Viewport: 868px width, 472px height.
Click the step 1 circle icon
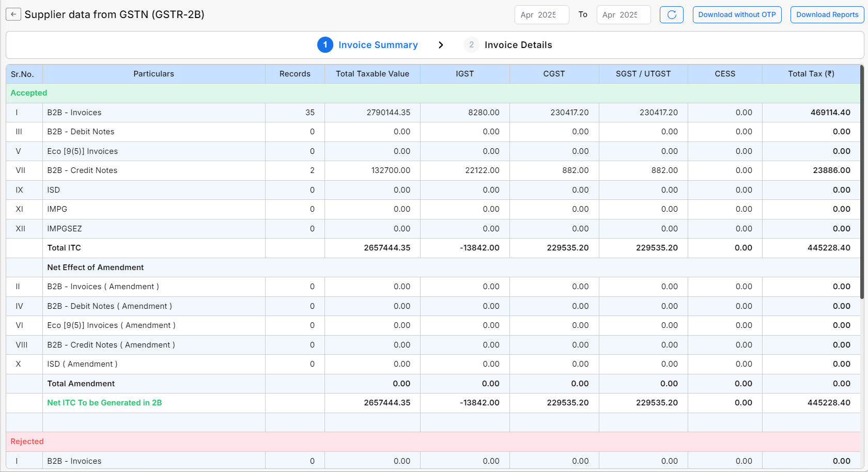(325, 45)
